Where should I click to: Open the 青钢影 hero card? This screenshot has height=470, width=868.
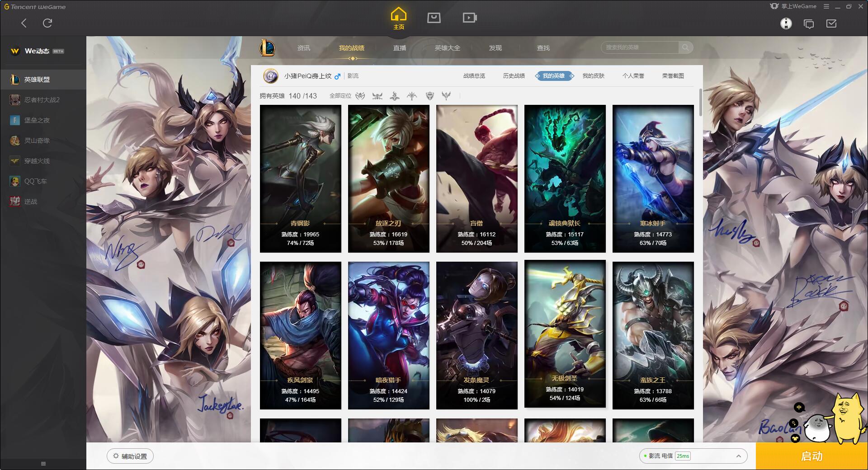point(301,179)
